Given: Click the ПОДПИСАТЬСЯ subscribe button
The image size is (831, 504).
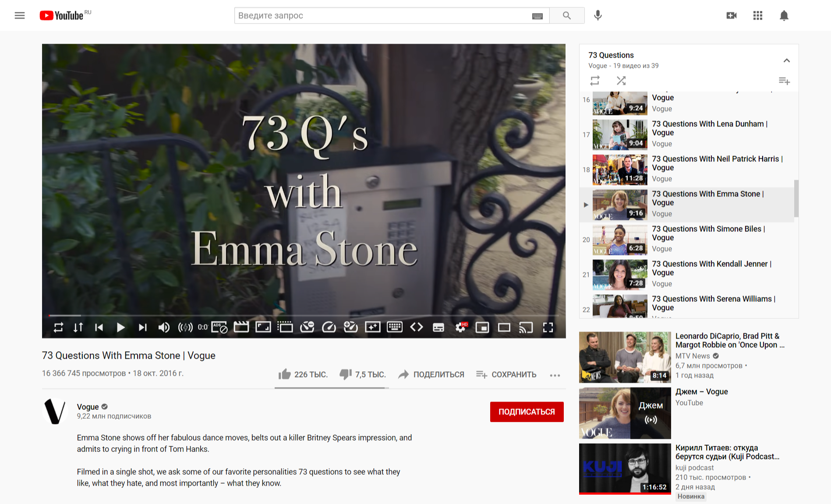Looking at the screenshot, I should click(x=527, y=412).
